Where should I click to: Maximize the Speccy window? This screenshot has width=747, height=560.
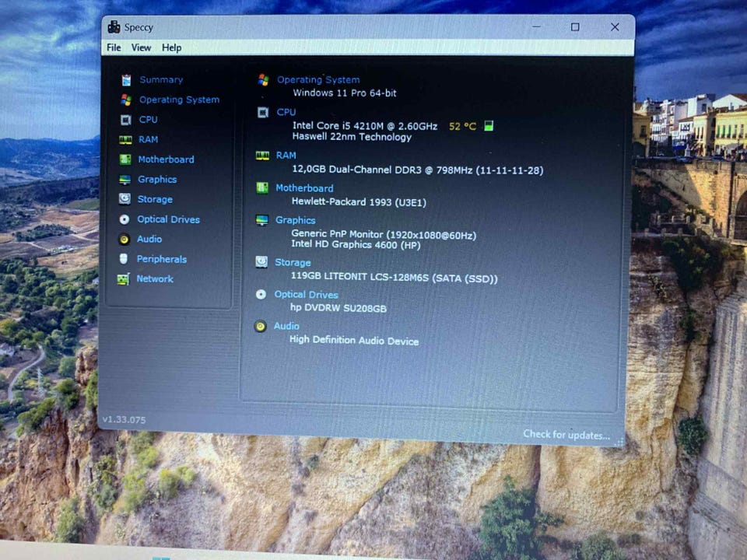(575, 27)
